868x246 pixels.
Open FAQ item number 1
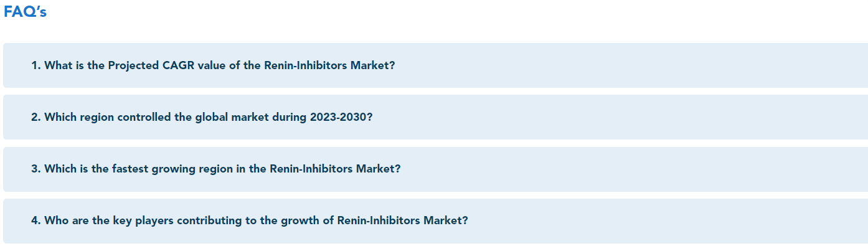435,65
